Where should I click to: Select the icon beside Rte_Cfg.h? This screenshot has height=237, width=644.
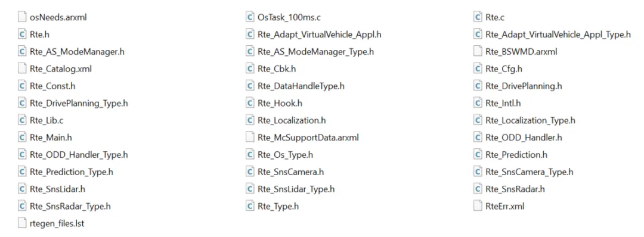point(477,69)
